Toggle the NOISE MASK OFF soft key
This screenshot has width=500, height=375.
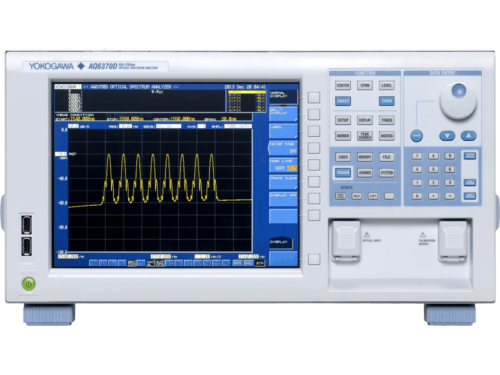(x=283, y=148)
